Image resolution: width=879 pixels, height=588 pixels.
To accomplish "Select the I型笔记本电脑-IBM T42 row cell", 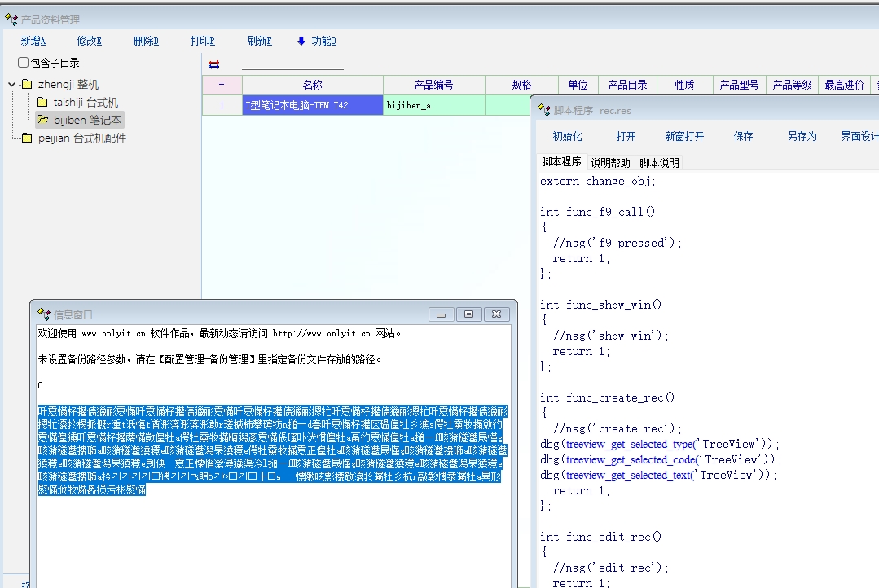I will click(x=312, y=105).
